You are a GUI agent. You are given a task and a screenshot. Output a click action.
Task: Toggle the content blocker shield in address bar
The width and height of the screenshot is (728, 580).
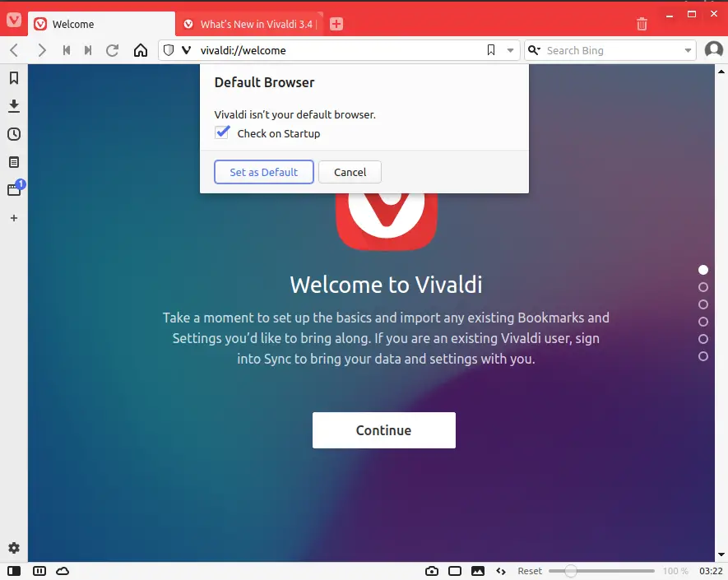coord(170,49)
